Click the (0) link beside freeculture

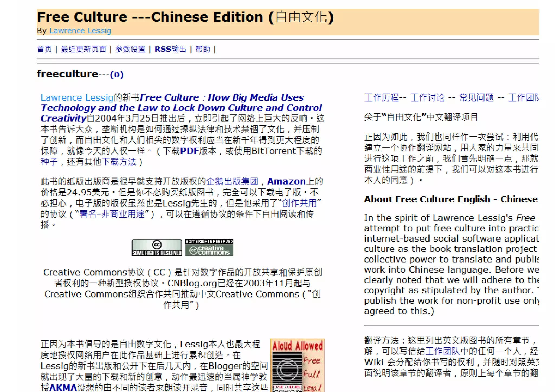point(117,74)
